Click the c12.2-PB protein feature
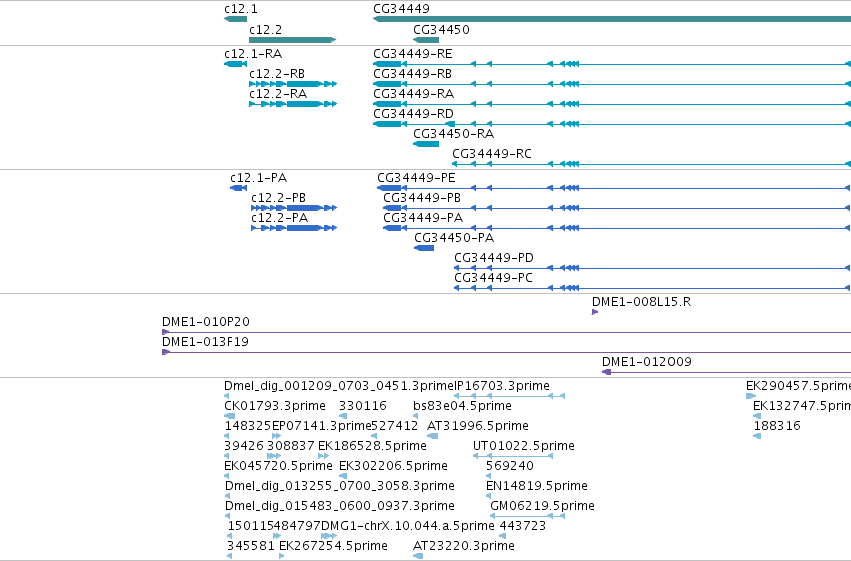Viewport: 851px width, 561px height. [294, 208]
